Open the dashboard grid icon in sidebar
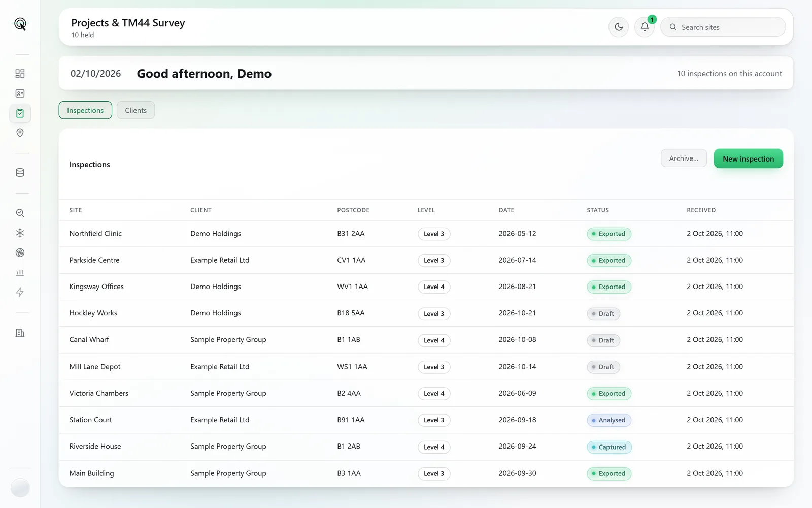Image resolution: width=812 pixels, height=508 pixels. [x=20, y=74]
